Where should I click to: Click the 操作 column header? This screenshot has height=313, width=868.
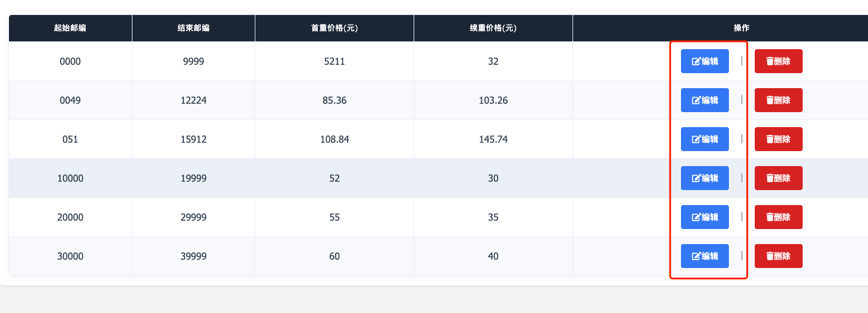[742, 28]
